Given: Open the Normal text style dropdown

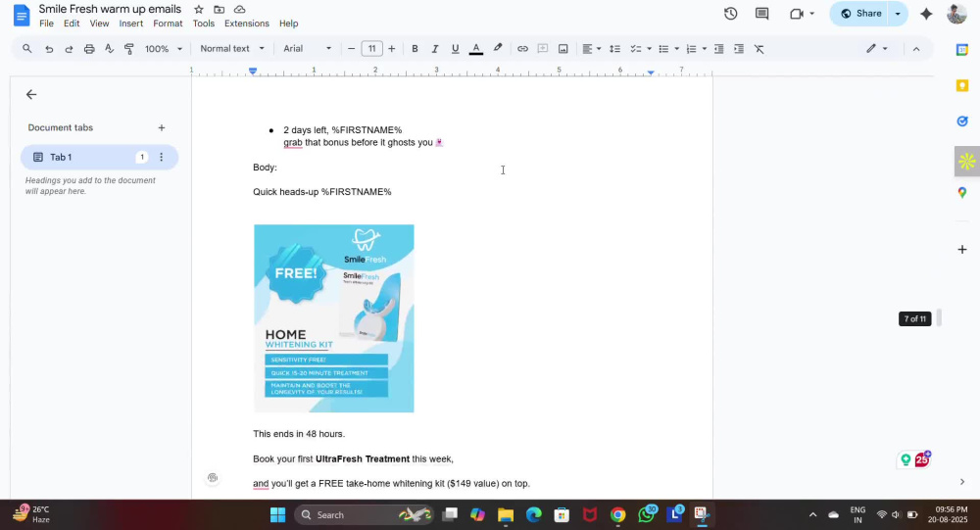Looking at the screenshot, I should point(232,49).
